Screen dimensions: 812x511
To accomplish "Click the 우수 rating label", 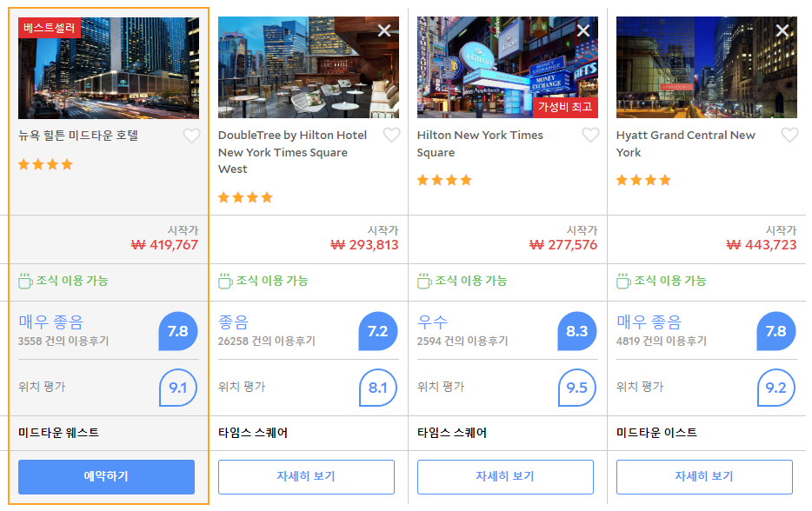I will pyautogui.click(x=432, y=322).
